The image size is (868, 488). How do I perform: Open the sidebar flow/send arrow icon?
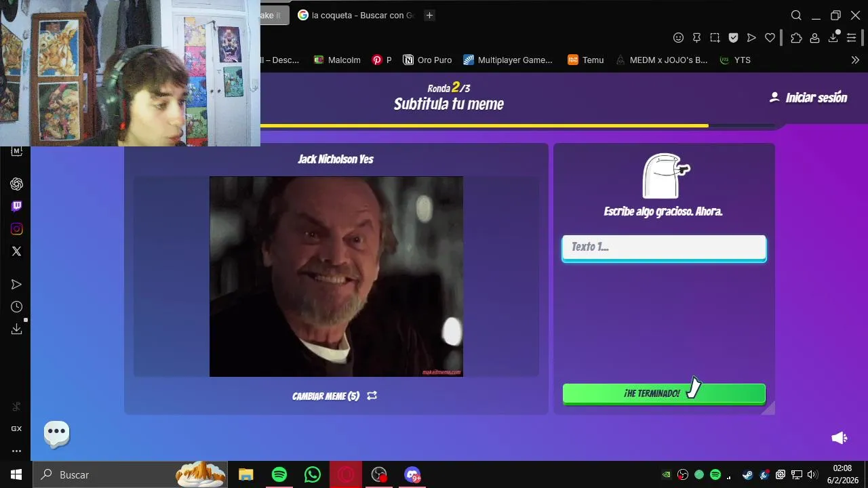coord(17,285)
